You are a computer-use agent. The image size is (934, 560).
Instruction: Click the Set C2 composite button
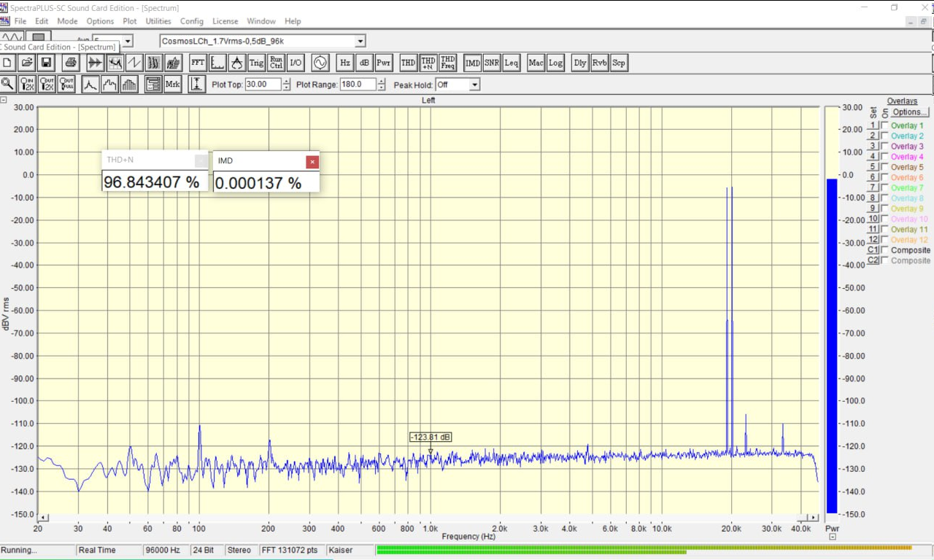point(873,260)
